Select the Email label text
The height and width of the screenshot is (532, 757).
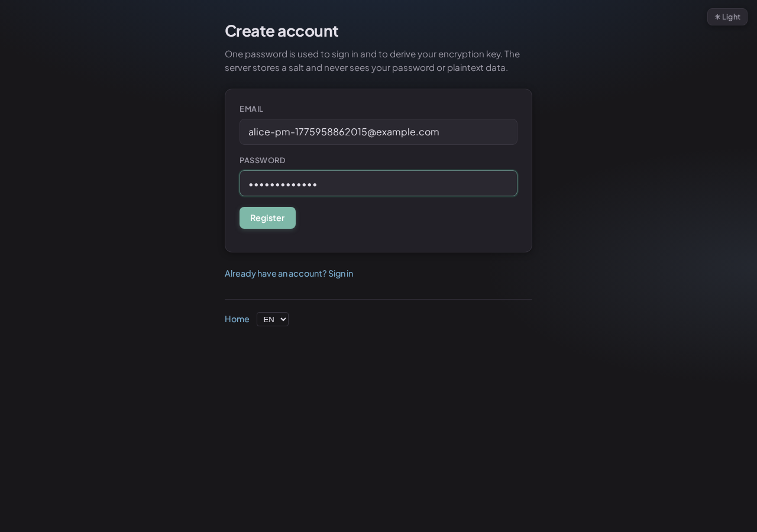click(x=251, y=109)
